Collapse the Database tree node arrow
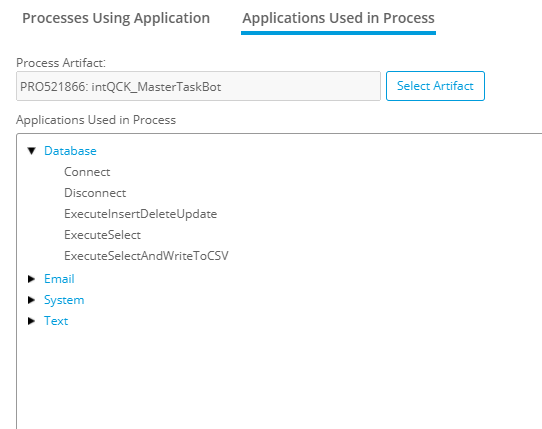 [32, 151]
